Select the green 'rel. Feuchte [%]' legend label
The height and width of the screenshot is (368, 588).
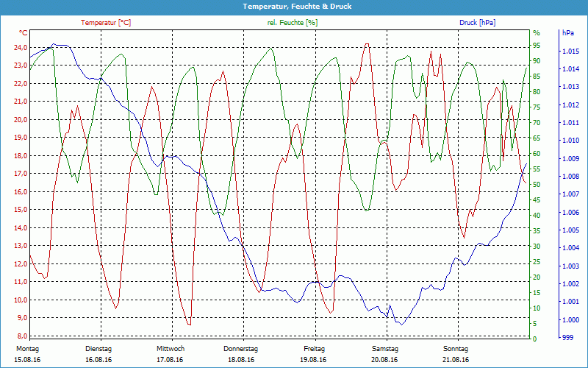tap(293, 23)
